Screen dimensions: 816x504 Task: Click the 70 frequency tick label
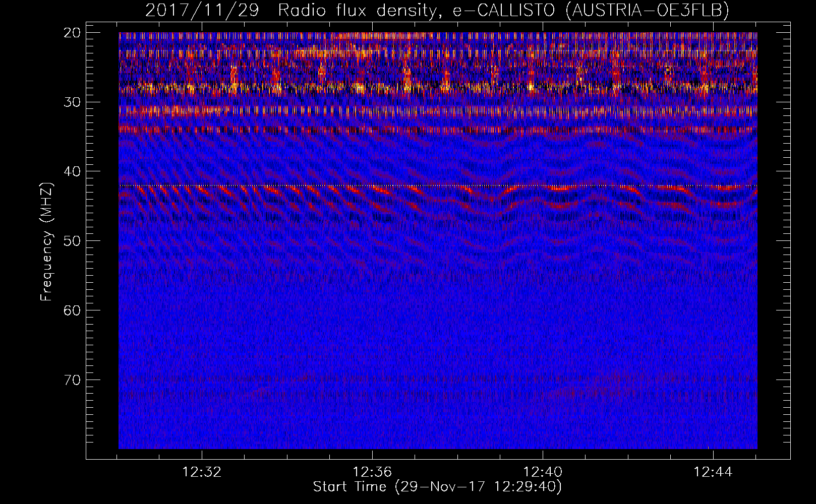click(72, 380)
